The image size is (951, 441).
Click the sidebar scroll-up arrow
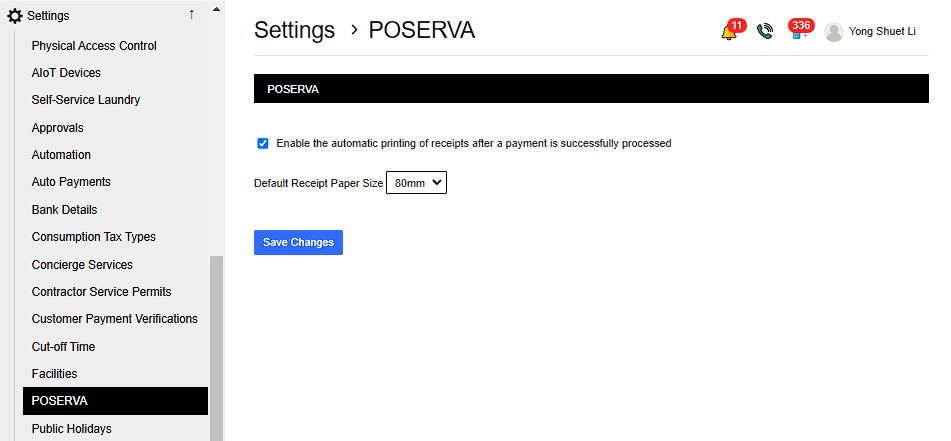tap(216, 8)
